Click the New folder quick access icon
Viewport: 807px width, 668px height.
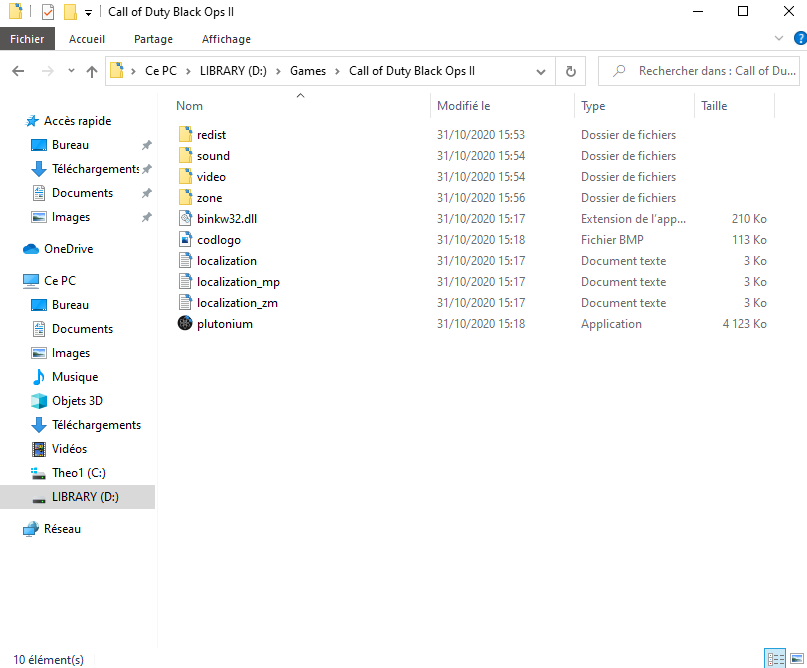(x=70, y=11)
